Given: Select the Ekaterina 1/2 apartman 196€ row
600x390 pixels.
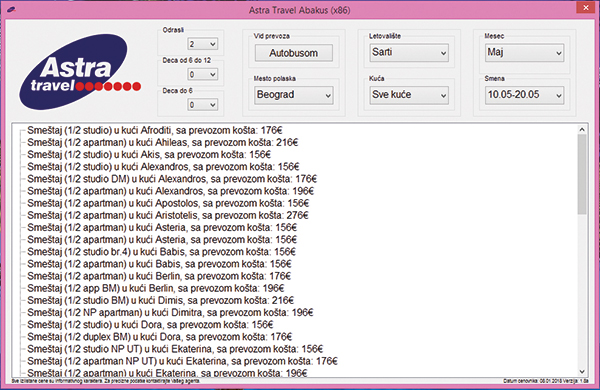Looking at the screenshot, I should pos(167,373).
